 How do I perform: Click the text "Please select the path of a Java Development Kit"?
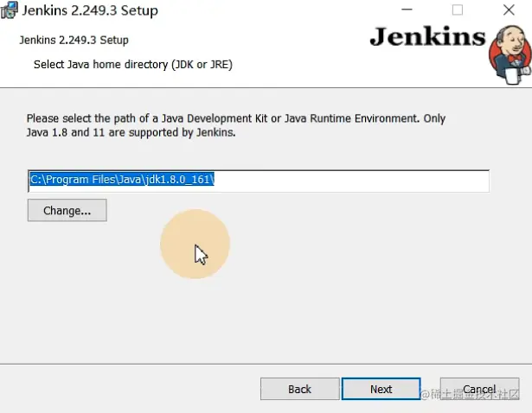147,118
